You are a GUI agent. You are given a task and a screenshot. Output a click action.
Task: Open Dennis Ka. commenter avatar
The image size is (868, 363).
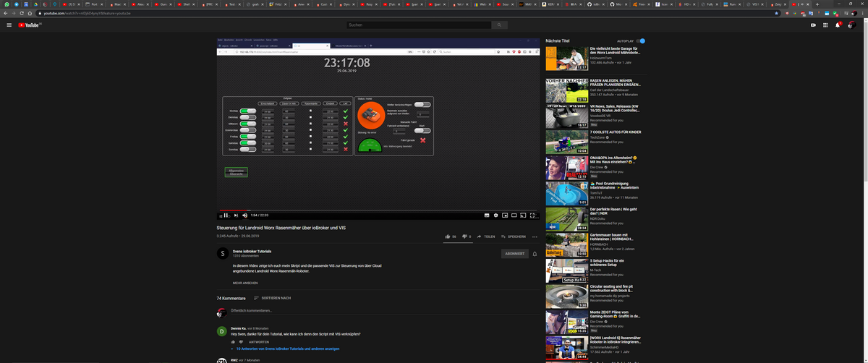point(222,332)
